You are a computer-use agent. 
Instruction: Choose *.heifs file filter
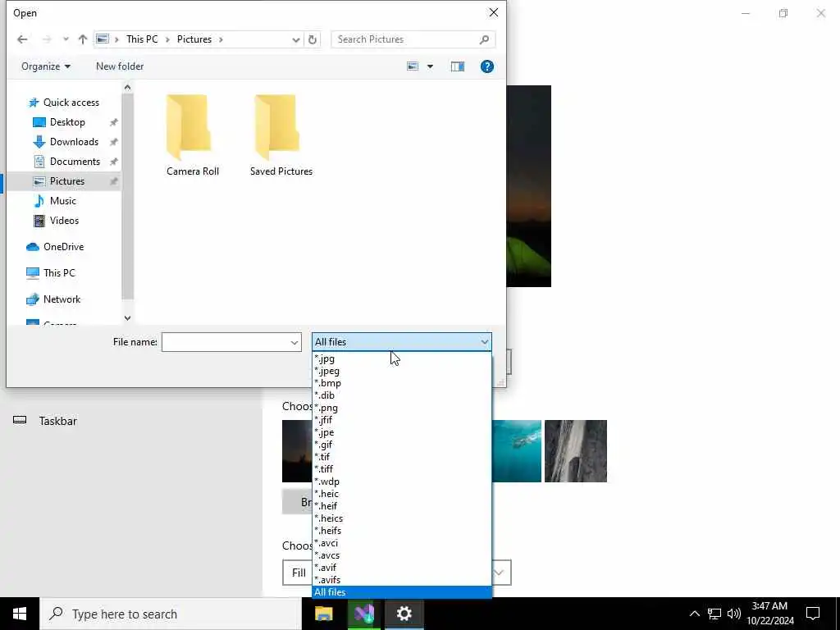[401, 532]
